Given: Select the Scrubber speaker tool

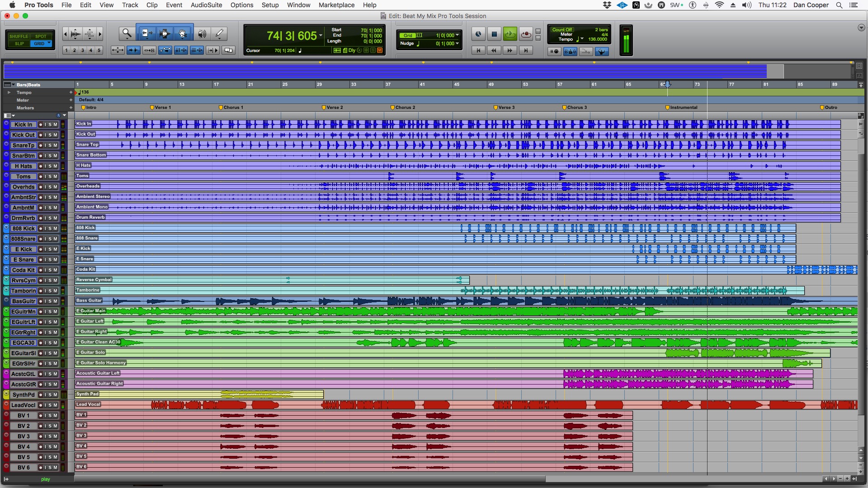Looking at the screenshot, I should (x=202, y=33).
